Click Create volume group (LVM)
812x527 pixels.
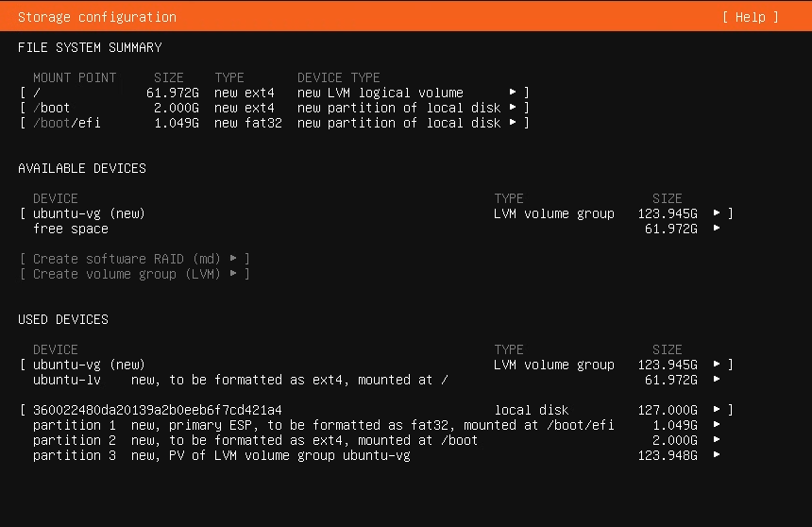135,274
